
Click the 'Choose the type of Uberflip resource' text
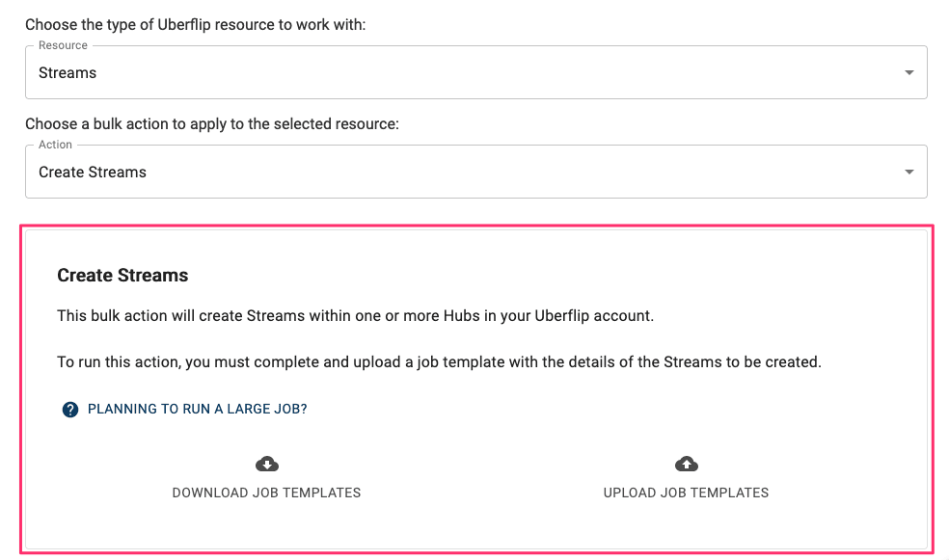[196, 25]
